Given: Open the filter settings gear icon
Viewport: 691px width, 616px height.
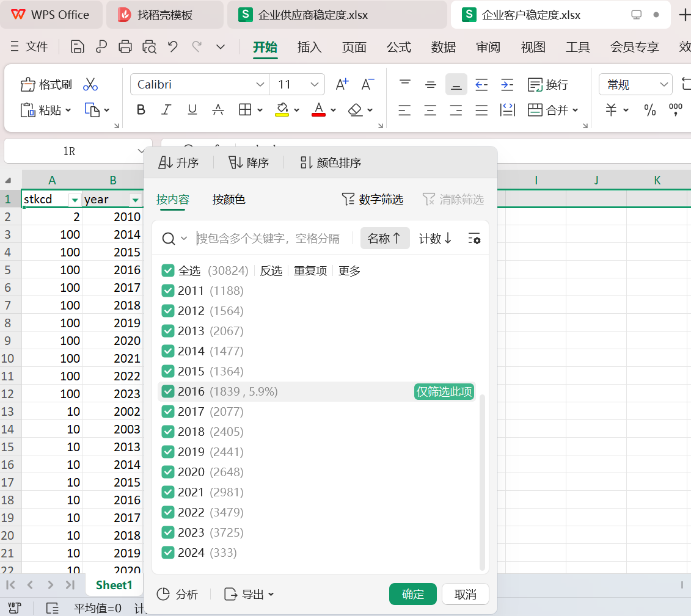Looking at the screenshot, I should point(474,239).
